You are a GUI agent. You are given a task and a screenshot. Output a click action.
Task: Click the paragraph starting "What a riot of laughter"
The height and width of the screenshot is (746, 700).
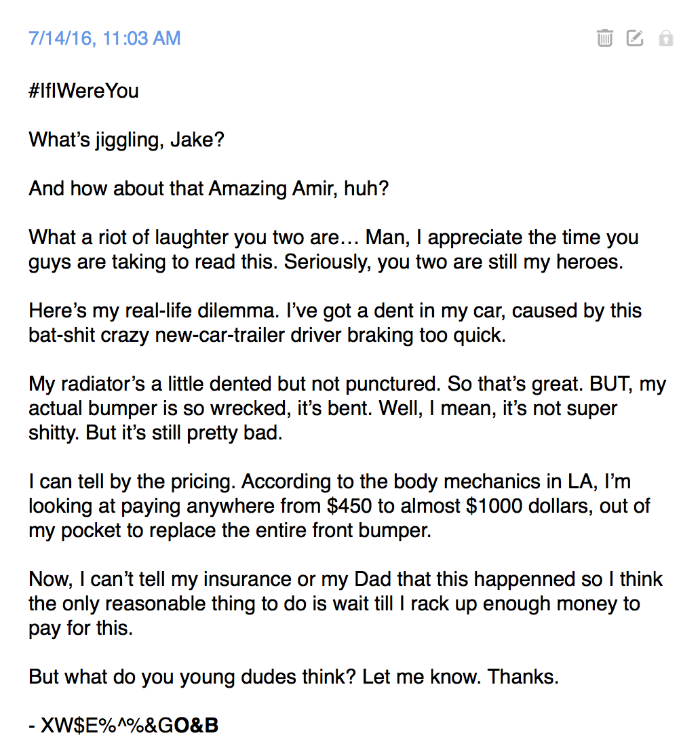pos(334,250)
